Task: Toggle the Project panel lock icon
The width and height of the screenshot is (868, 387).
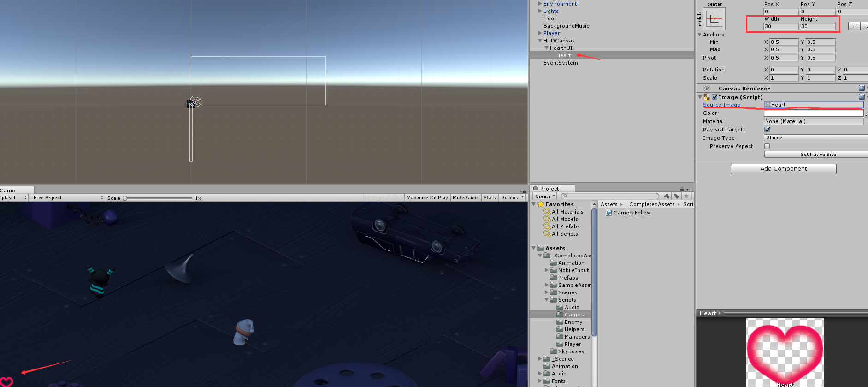Action: 682,189
